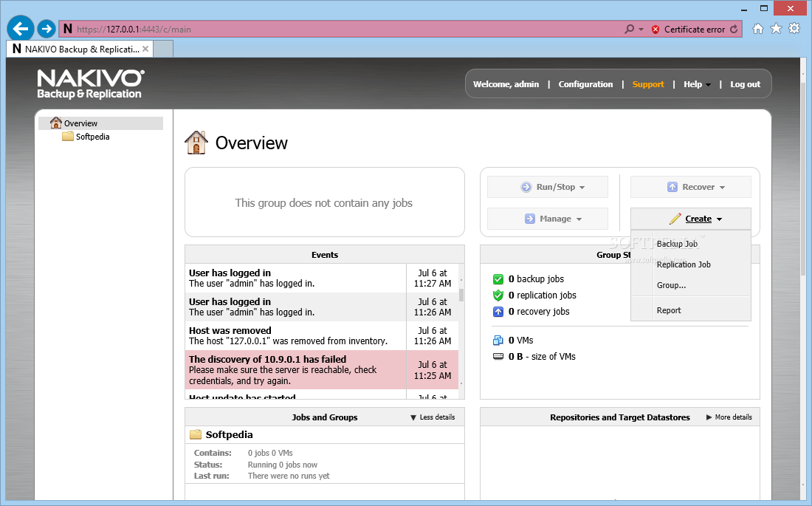Select the 11:26 AM 'User has logged in' event
812x506 pixels.
321,307
